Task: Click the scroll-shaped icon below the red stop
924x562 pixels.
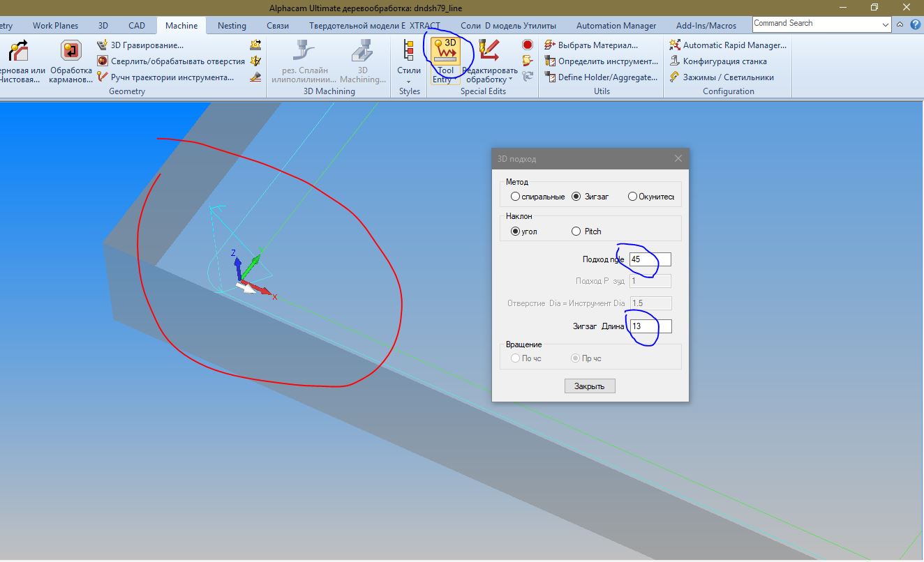Action: (x=528, y=61)
